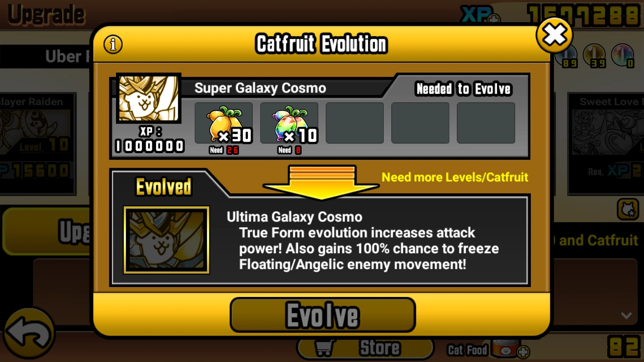Close the Catfruit Evolution dialog
The image size is (644, 362).
tap(554, 35)
